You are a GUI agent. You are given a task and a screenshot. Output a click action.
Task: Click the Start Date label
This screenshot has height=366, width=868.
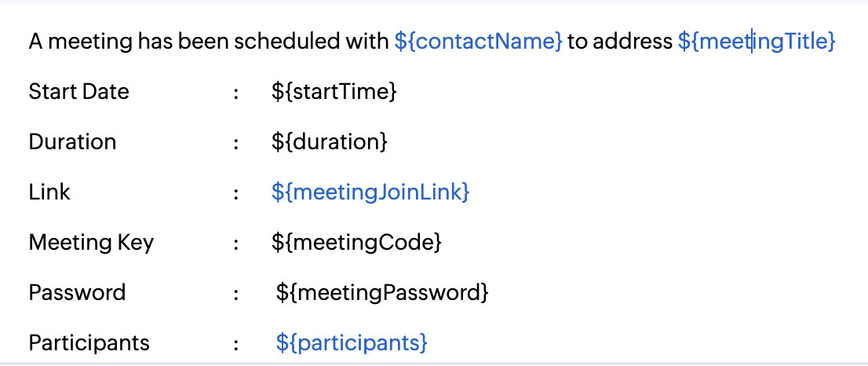point(78,92)
